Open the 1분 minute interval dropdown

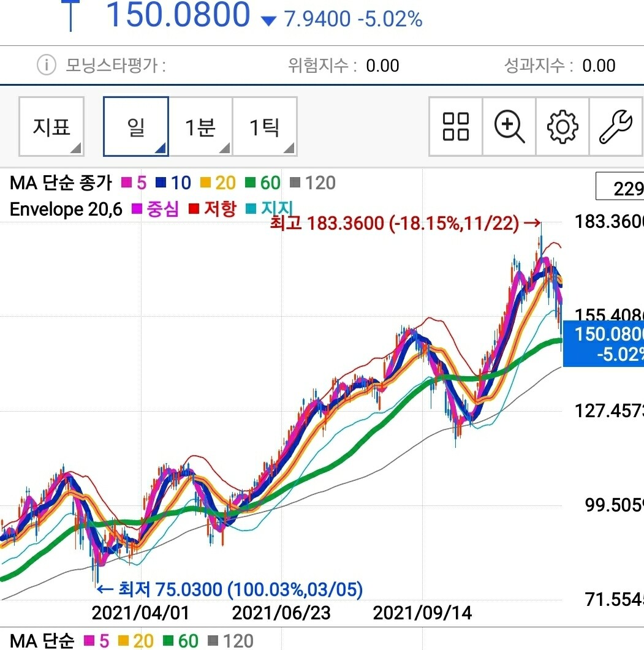200,127
